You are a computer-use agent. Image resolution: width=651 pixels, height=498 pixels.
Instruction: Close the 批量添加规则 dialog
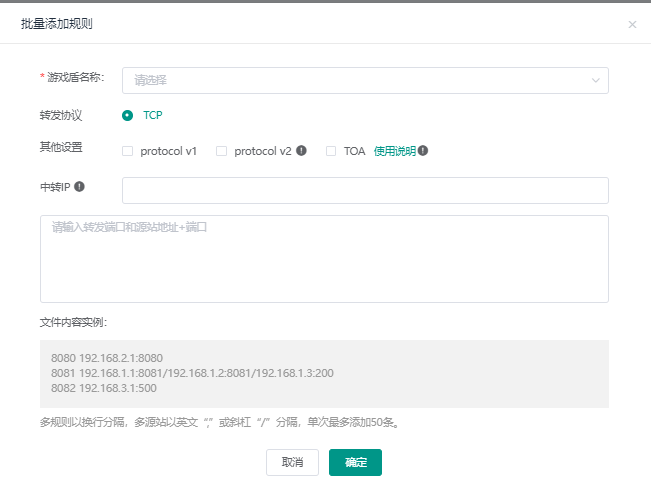[x=632, y=24]
